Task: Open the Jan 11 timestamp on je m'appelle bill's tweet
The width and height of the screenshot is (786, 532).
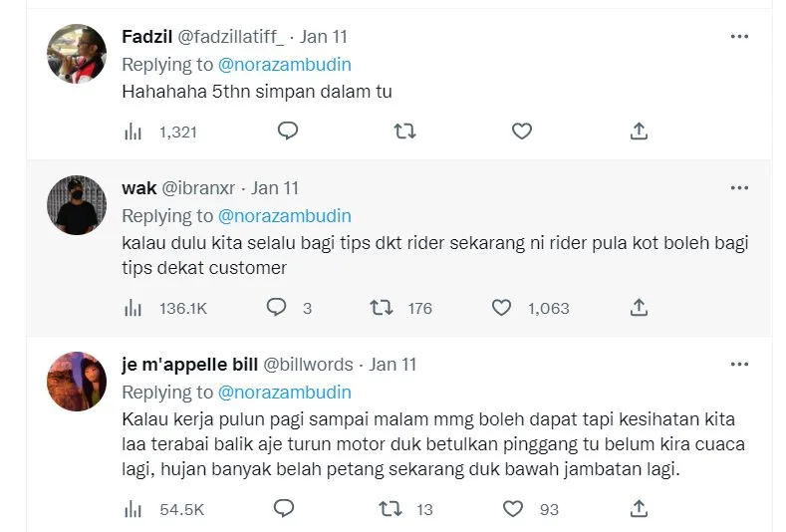Action: 393,364
